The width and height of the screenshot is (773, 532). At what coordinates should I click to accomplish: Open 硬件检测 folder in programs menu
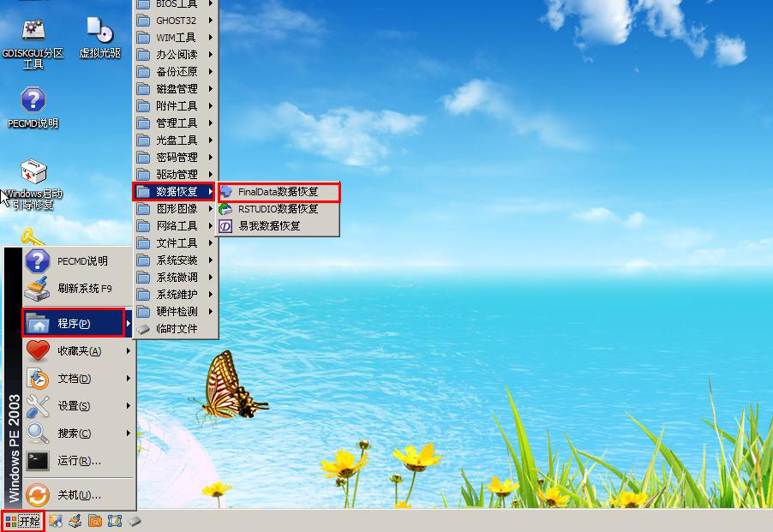(x=176, y=311)
